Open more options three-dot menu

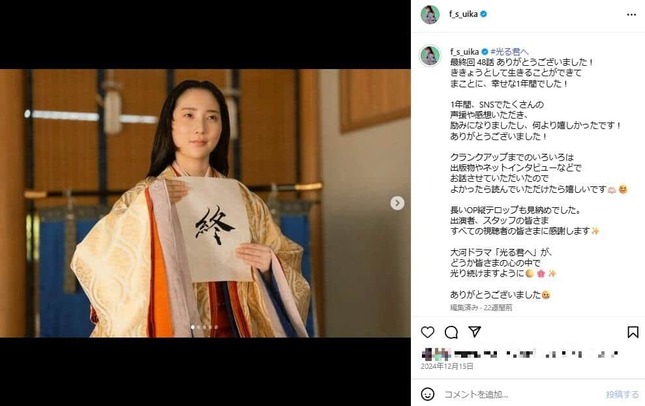coord(631,14)
